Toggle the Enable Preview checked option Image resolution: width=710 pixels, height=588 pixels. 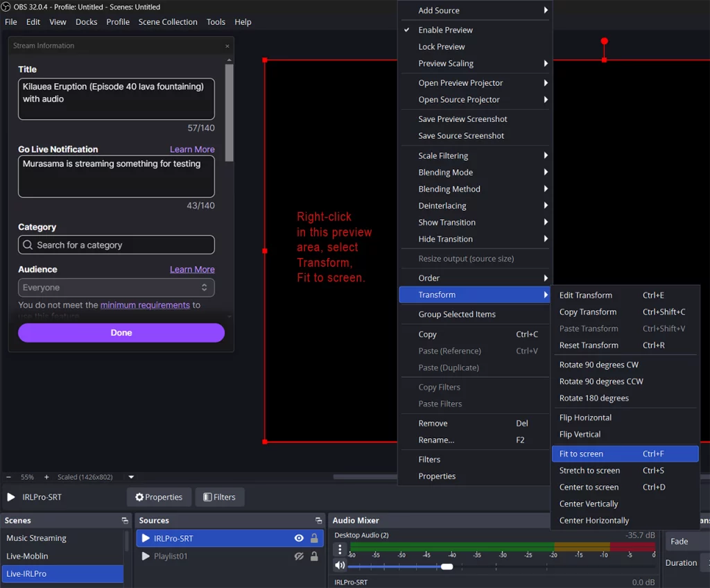click(445, 30)
